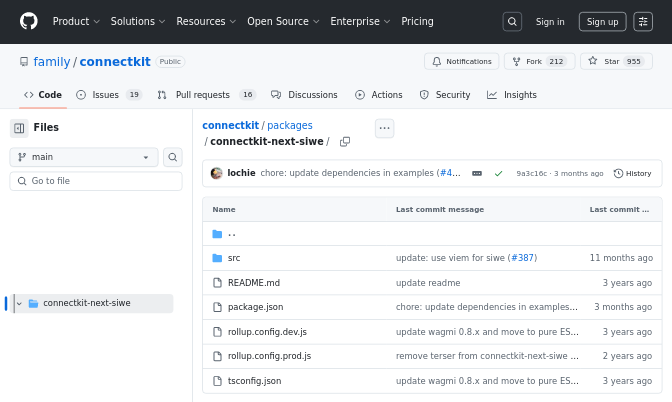The image size is (672, 402).
Task: Open package.json file name
Action: 255,307
